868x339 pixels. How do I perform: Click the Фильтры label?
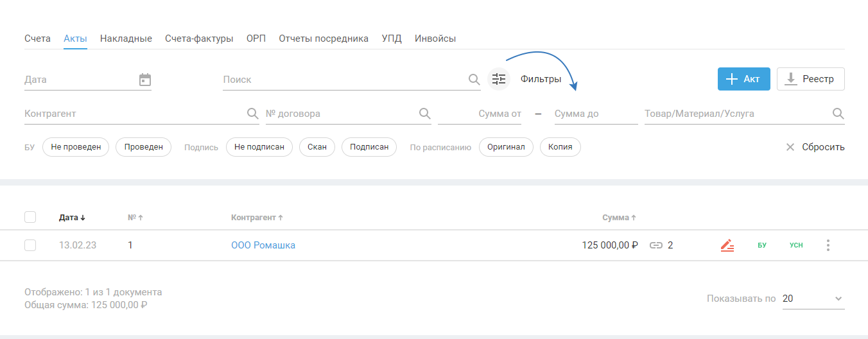tap(541, 80)
